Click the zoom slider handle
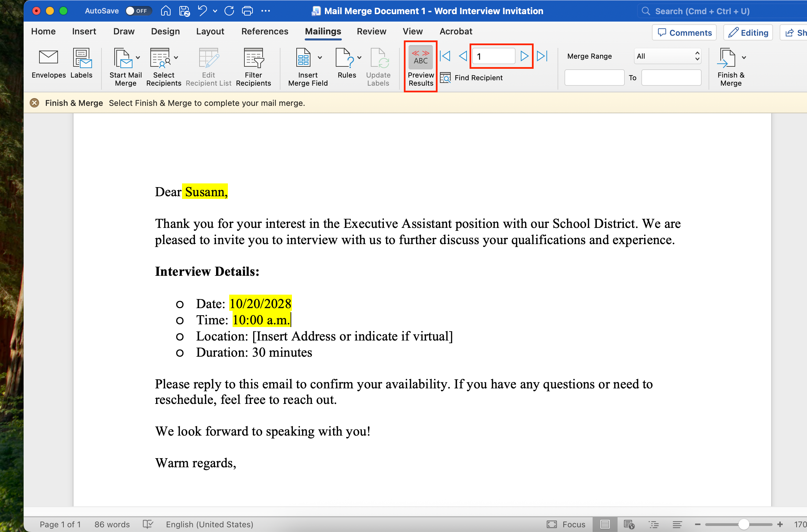Screen dimensions: 807x532 [744, 524]
